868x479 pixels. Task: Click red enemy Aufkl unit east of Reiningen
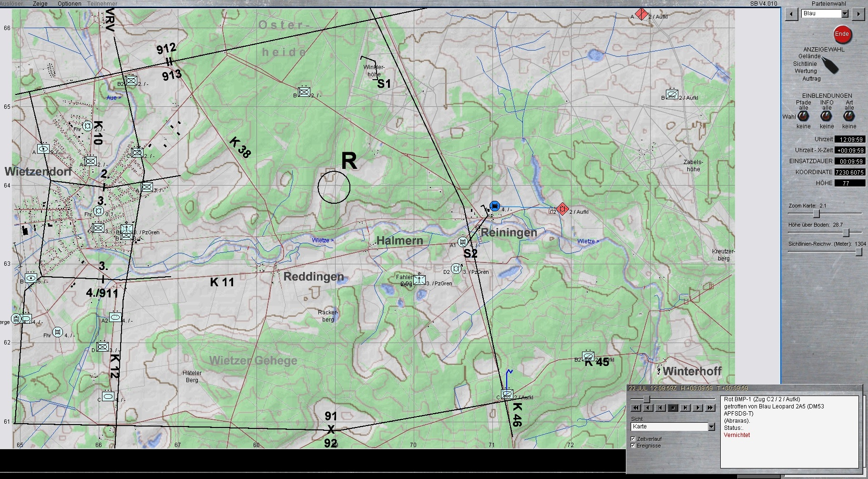[x=563, y=209]
